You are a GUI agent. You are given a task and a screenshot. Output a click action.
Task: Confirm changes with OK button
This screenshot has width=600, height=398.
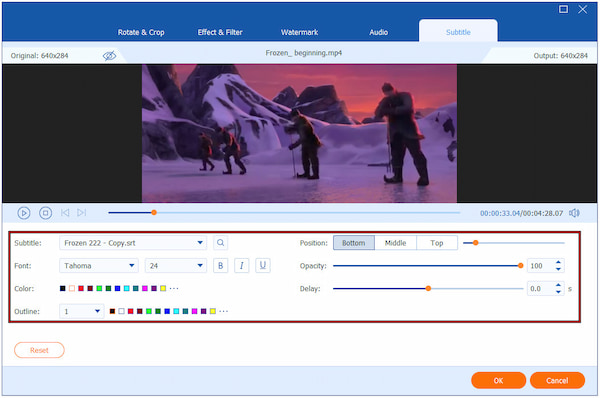(x=498, y=380)
